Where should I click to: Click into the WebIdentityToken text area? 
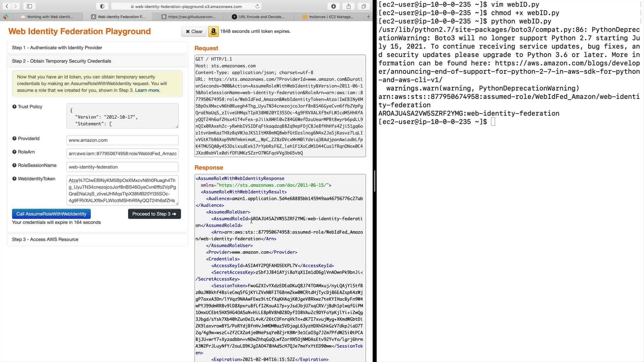[x=123, y=190]
